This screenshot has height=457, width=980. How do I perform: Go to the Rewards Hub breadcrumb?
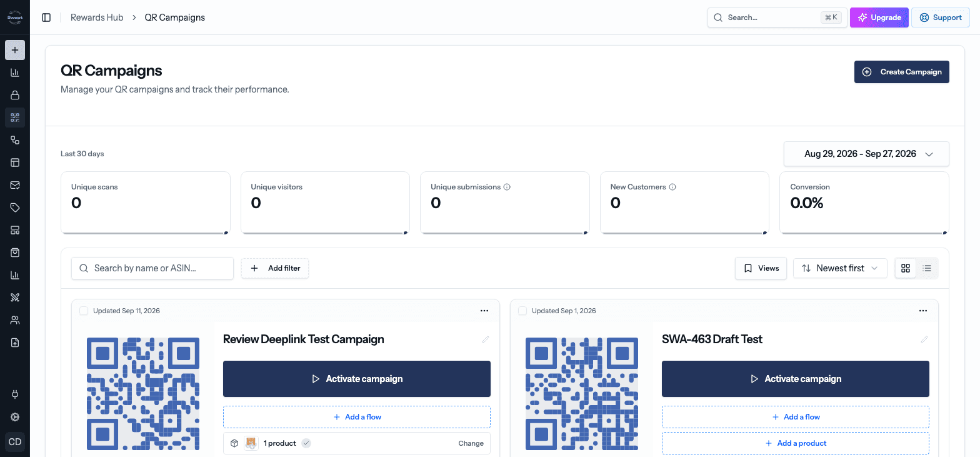point(97,18)
